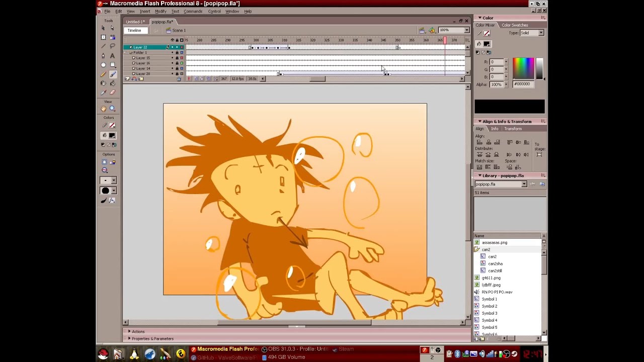Select the Zoom magnifier tool
Image resolution: width=644 pixels, height=362 pixels.
pyautogui.click(x=113, y=109)
